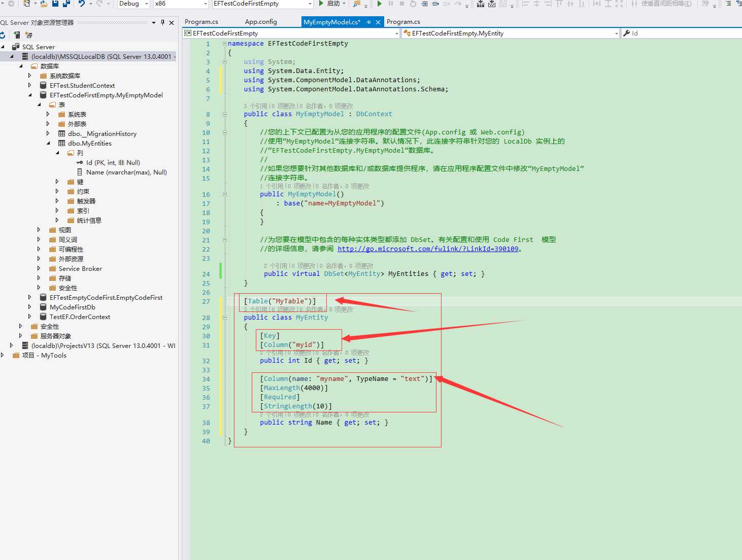Open the go.microsoft.com fwlink hyperlink
The width and height of the screenshot is (742, 560).
click(x=428, y=249)
